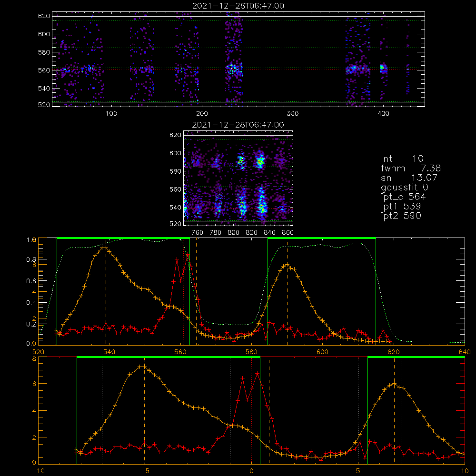The image size is (476, 476).
Task: Click the red curve's tallest peak in bottom plot
Action: [x=258, y=373]
